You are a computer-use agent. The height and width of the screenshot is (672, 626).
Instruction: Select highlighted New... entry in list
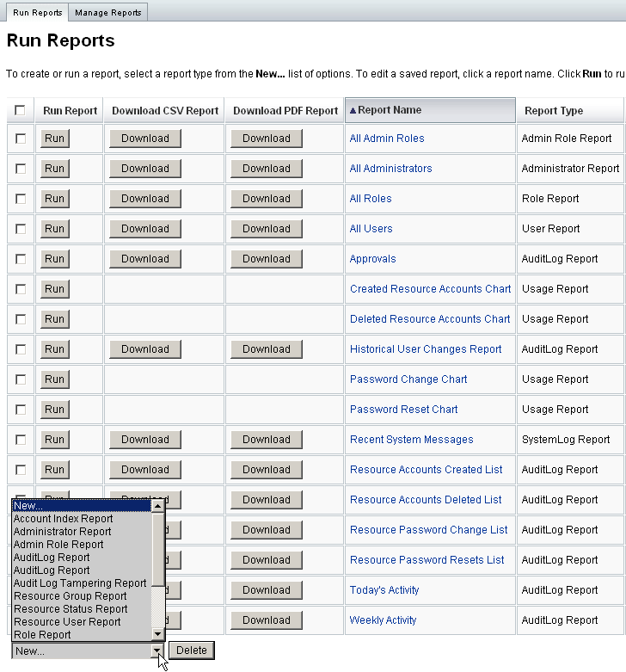point(82,506)
